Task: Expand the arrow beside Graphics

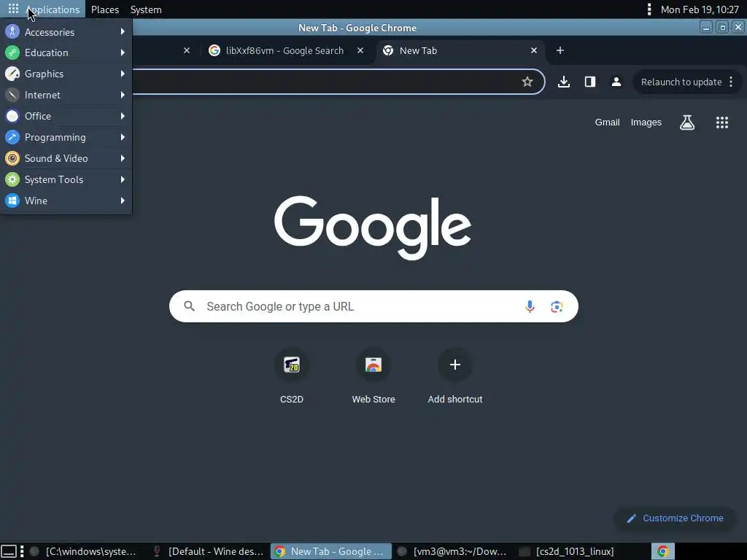Action: (123, 74)
